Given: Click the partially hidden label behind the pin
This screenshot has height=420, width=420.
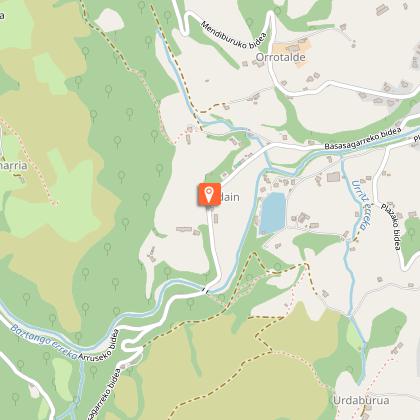Looking at the screenshot, I should (230, 197).
